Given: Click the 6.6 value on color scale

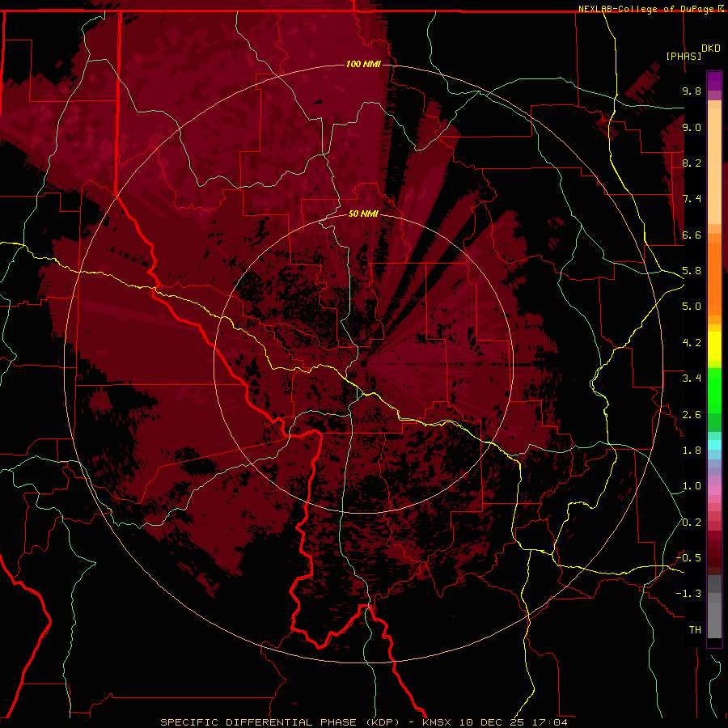Looking at the screenshot, I should pos(692,235).
